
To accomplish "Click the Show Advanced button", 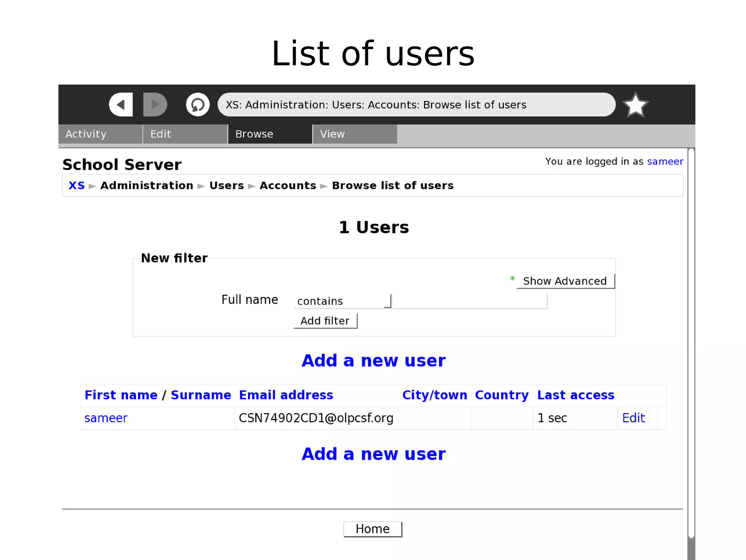I will point(565,281).
